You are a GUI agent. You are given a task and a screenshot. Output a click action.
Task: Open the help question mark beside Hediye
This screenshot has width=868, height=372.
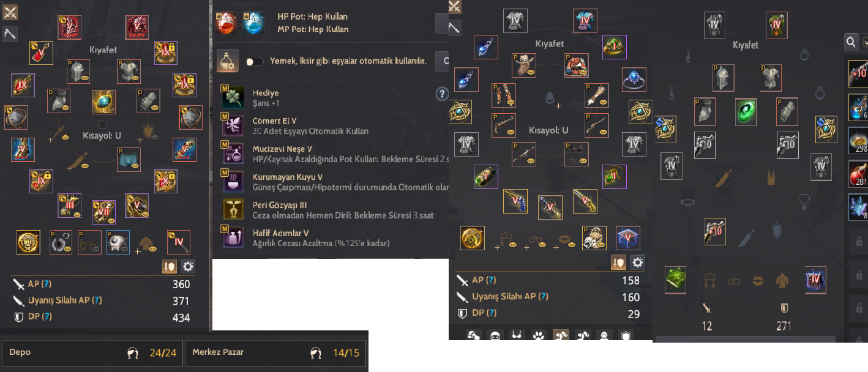[x=442, y=94]
